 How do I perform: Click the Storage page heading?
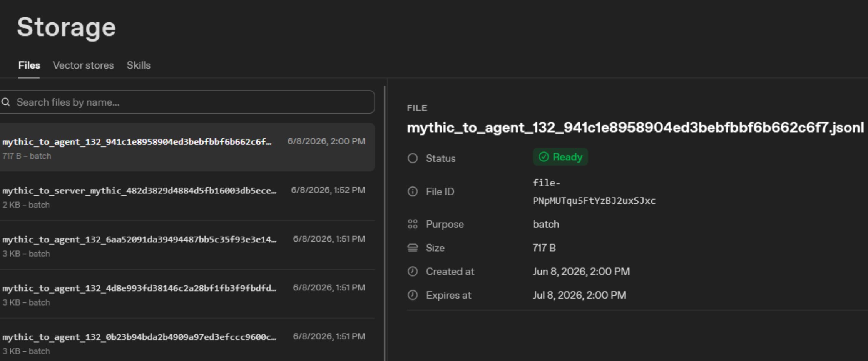(66, 27)
